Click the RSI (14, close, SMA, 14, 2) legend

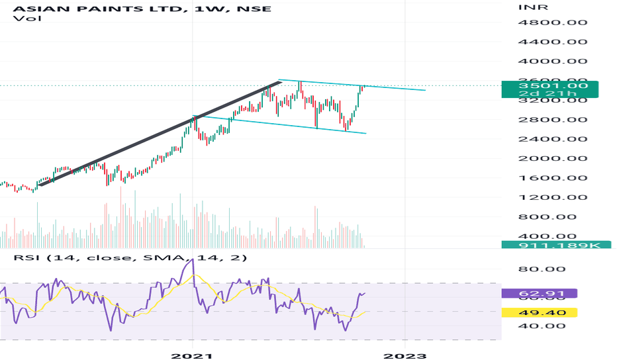click(130, 257)
